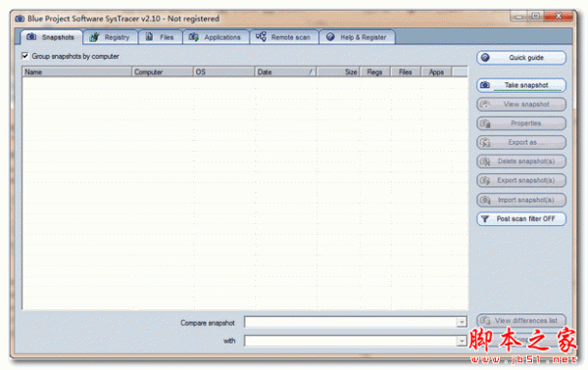
Task: Go to the Remote scan tab
Action: [x=284, y=37]
